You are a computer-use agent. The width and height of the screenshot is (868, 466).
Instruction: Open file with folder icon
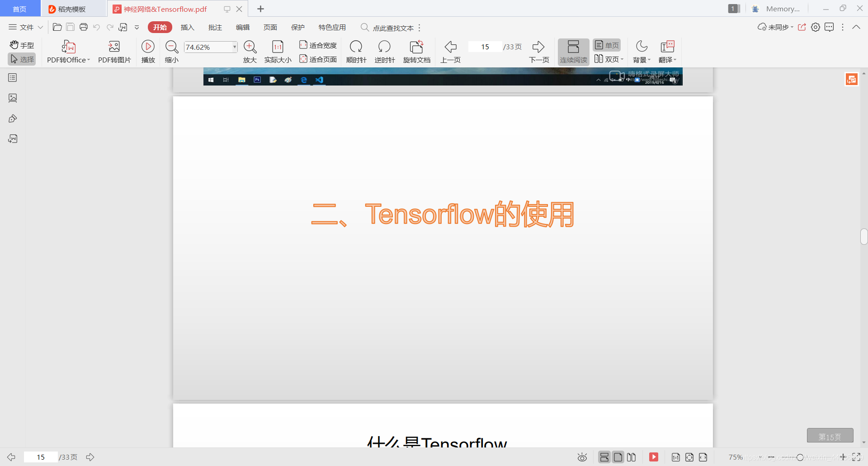click(57, 27)
